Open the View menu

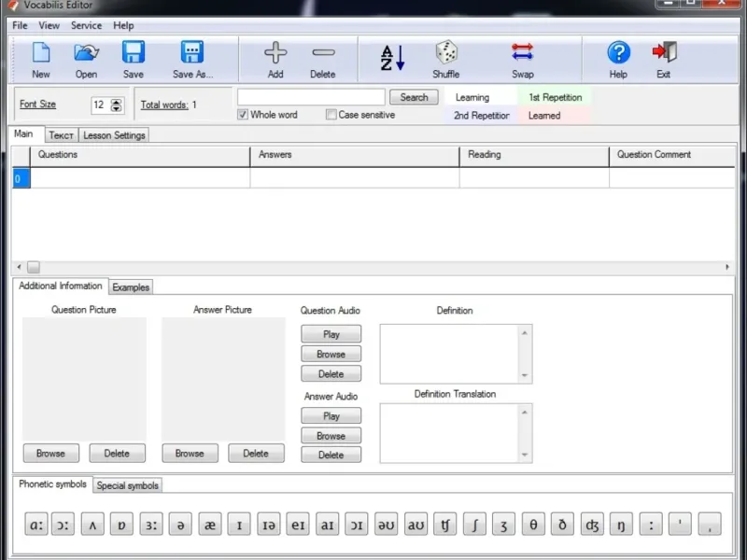tap(49, 26)
